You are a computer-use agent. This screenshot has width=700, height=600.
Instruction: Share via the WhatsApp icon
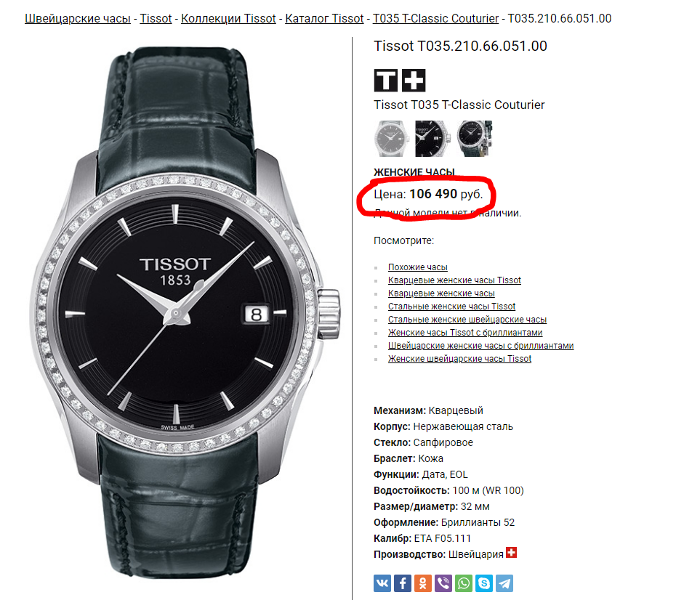pos(463,583)
